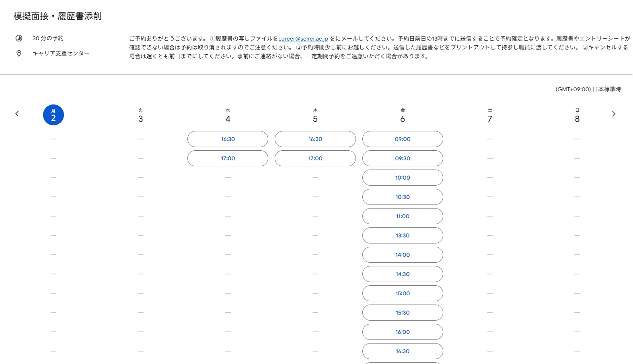
Task: Choose the Friday 09:30 slot
Action: (x=403, y=158)
